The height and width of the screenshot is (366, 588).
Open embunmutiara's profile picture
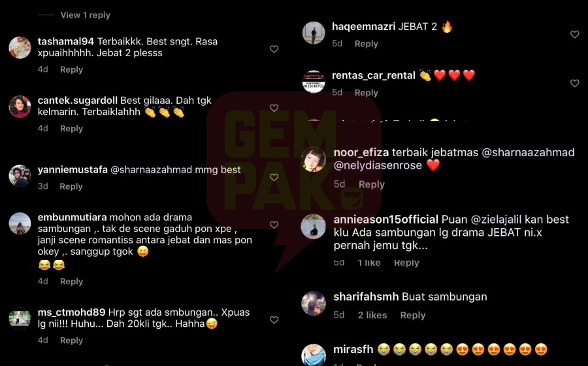tap(20, 224)
